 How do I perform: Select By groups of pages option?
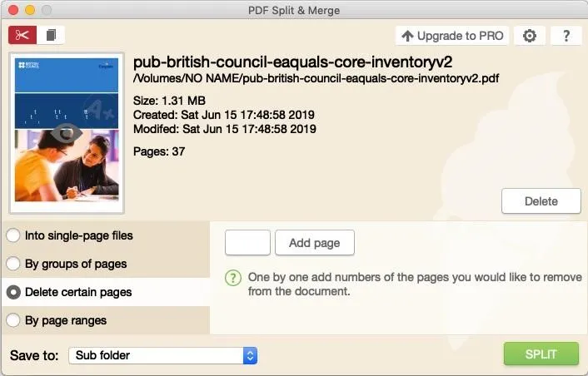[13, 264]
